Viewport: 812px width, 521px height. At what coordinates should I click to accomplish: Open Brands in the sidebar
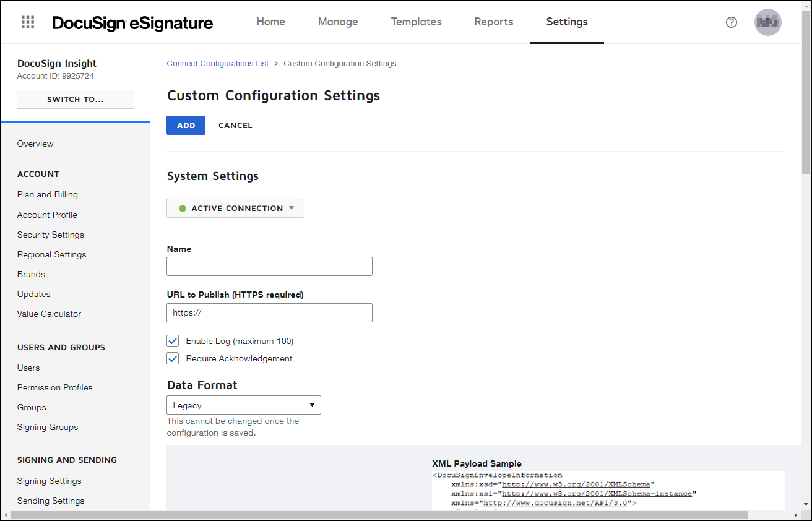click(31, 274)
